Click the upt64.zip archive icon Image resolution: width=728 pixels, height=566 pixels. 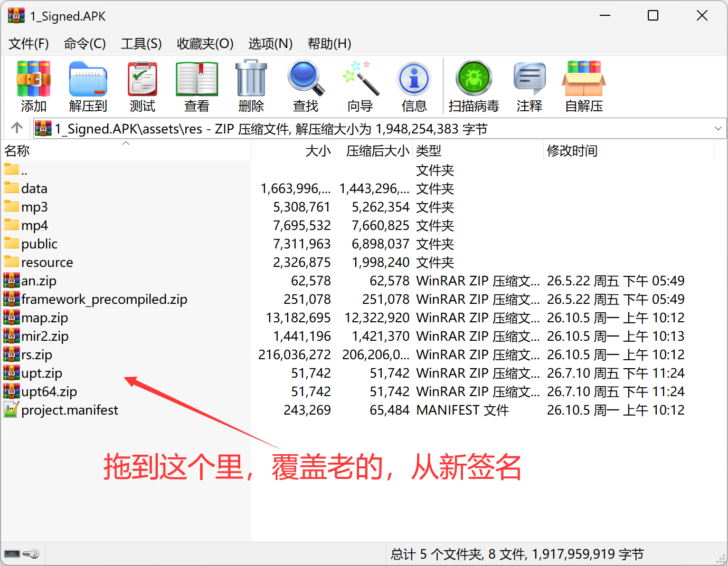click(12, 391)
